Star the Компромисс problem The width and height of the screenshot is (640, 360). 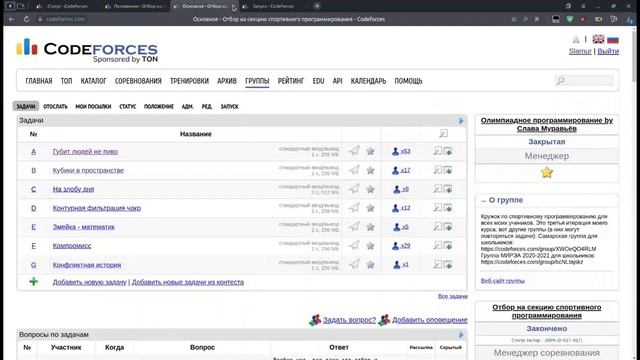coord(370,245)
